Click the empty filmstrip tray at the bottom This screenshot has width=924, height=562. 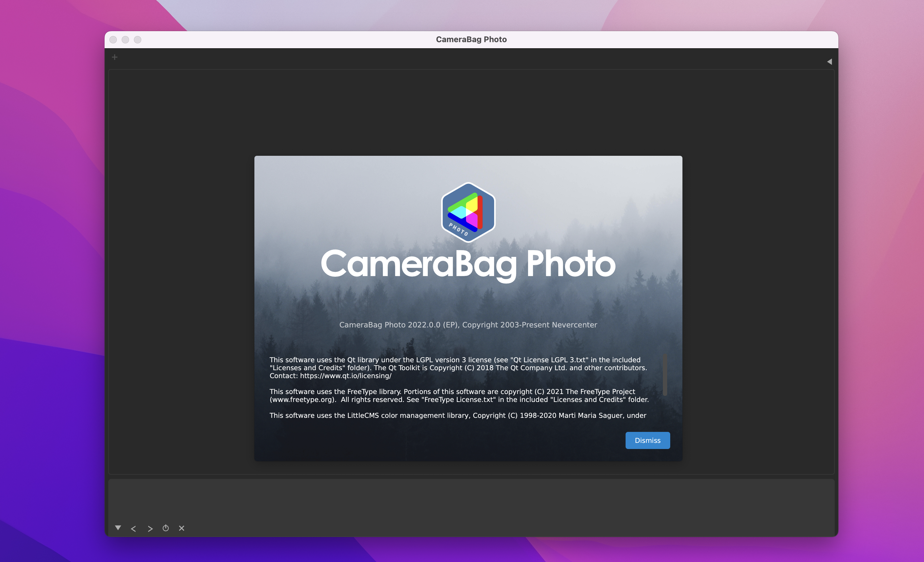point(471,500)
